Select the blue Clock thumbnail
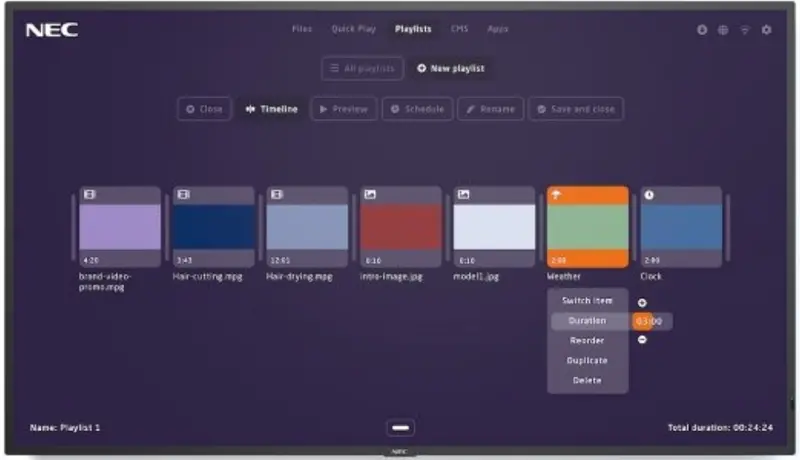This screenshot has width=800, height=460. tap(681, 227)
